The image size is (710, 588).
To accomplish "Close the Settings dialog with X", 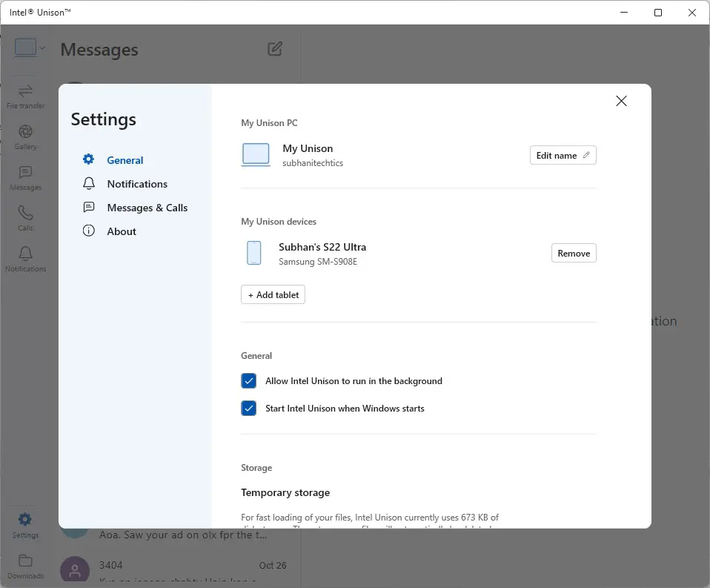I will 621,101.
